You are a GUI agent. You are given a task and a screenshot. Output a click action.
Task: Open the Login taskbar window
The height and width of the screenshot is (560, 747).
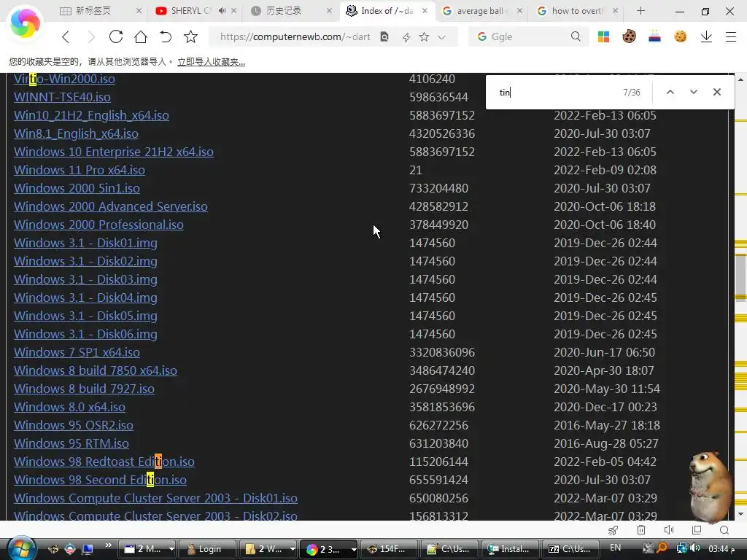tap(206, 549)
